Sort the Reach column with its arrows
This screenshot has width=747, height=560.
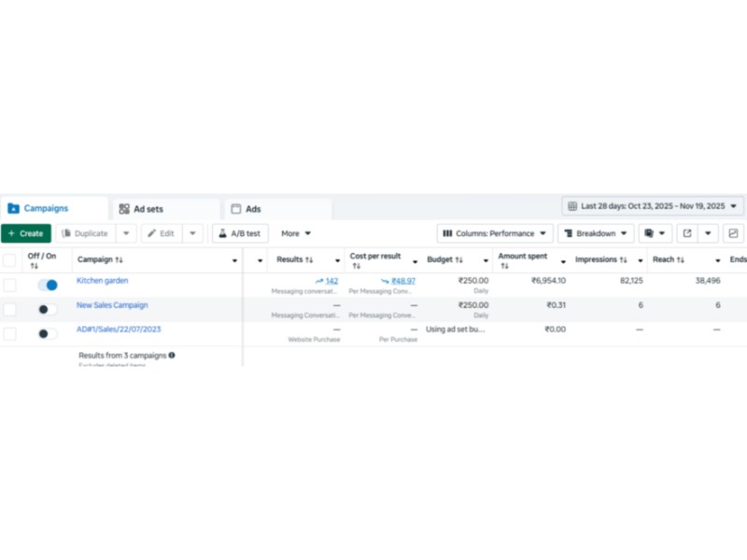coord(681,259)
